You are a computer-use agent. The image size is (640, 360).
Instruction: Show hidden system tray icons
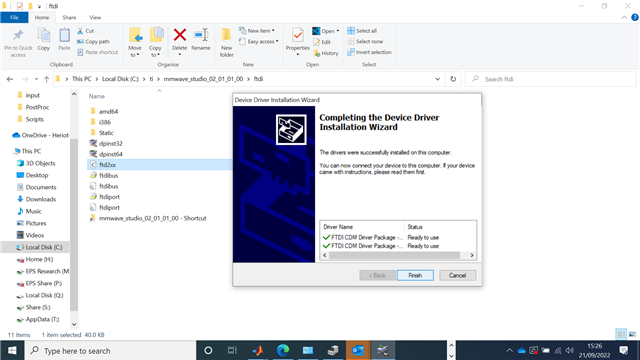coord(509,350)
